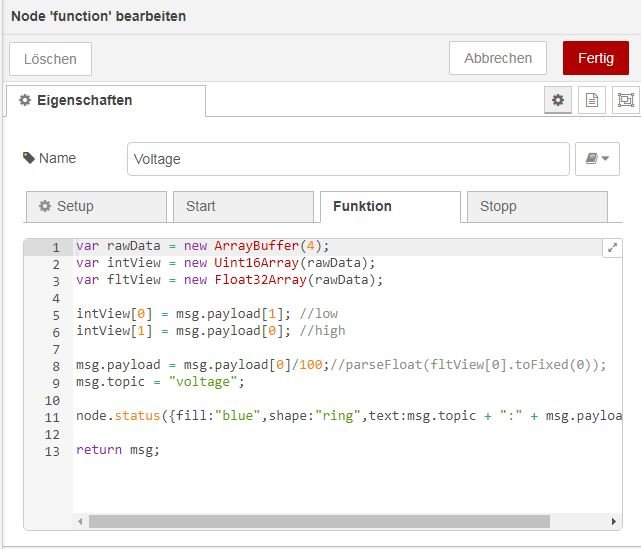Switch to the Start tab

pos(243,206)
